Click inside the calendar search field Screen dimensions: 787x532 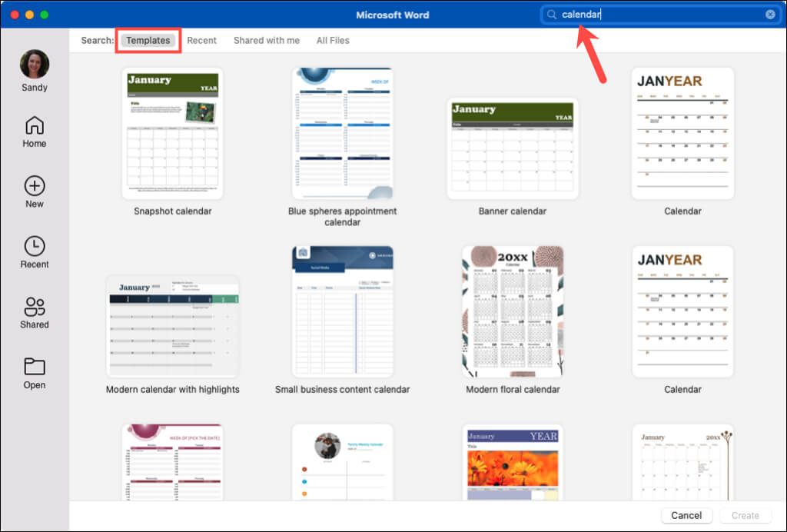[x=660, y=15]
